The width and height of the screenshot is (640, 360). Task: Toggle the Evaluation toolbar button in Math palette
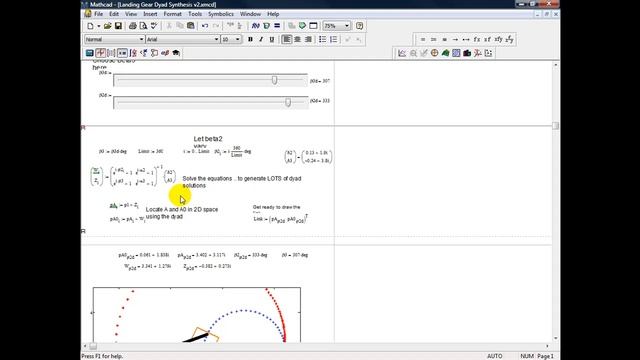pyautogui.click(x=122, y=53)
